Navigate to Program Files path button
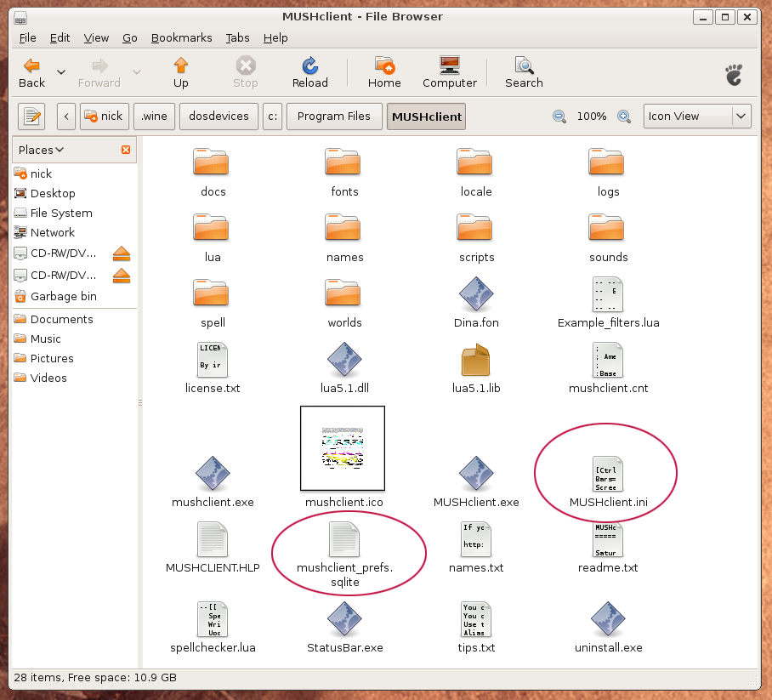Screen dimensions: 772x700 click(x=333, y=117)
